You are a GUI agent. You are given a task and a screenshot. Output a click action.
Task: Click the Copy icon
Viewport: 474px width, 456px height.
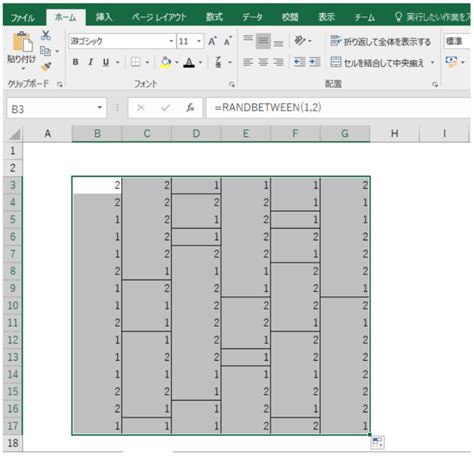point(45,51)
